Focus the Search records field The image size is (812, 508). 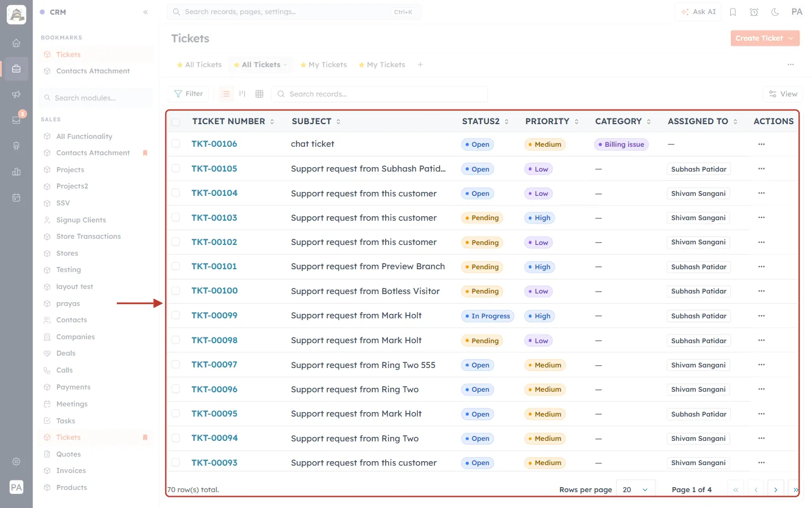point(379,94)
